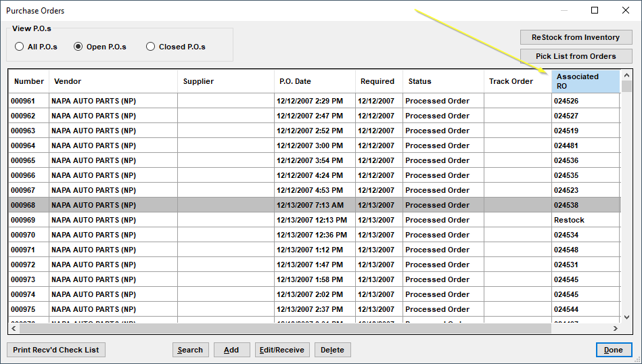Click date cell 12/13/2007 2:37 PM
This screenshot has width=642, height=364.
[x=315, y=309]
